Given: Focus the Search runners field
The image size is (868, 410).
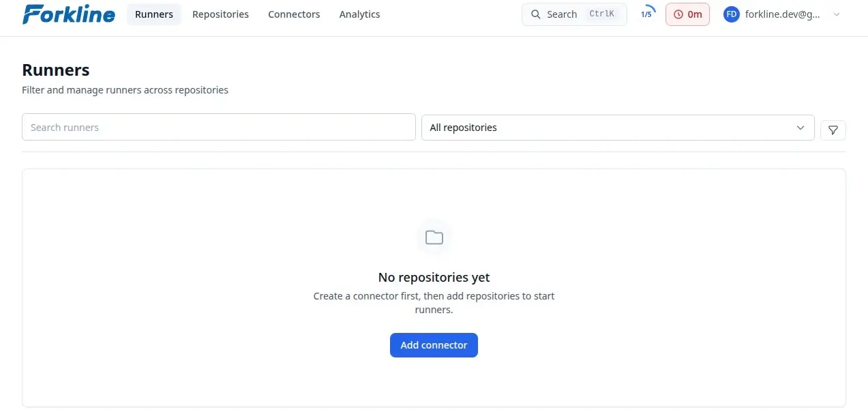Looking at the screenshot, I should point(219,127).
